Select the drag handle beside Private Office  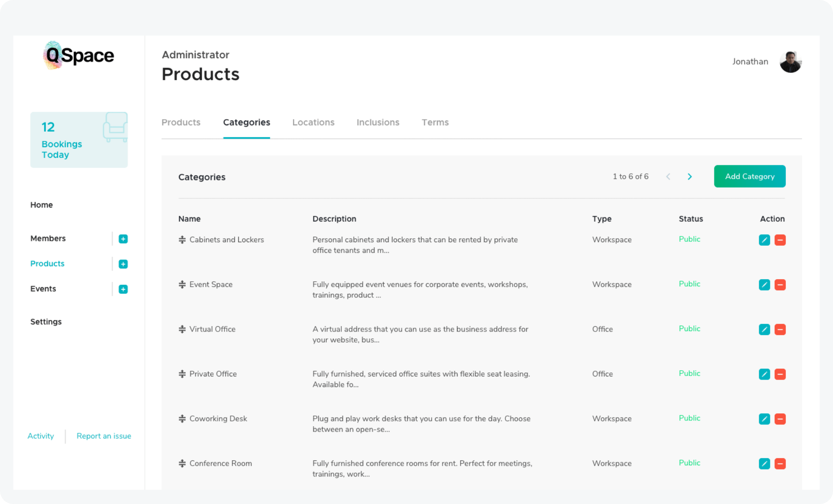181,374
